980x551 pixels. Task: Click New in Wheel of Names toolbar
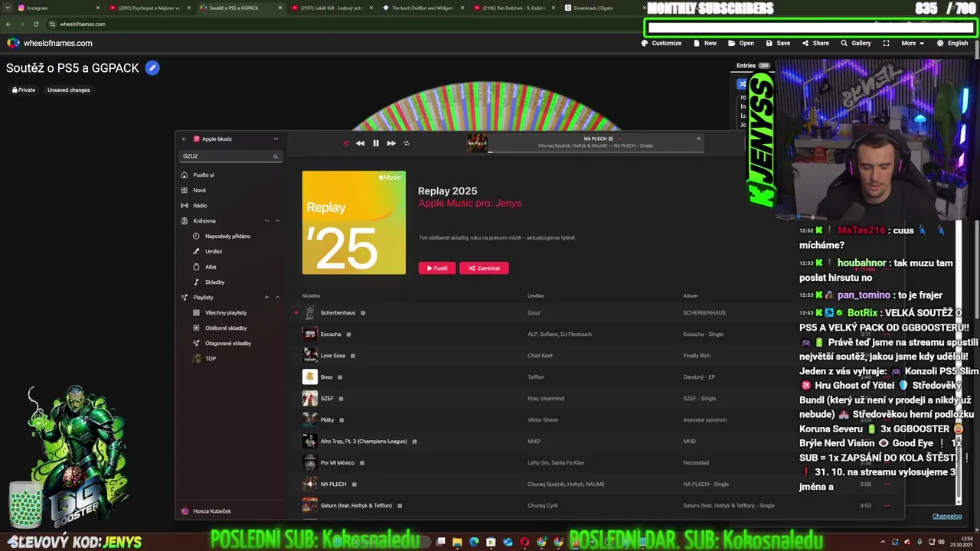(705, 43)
